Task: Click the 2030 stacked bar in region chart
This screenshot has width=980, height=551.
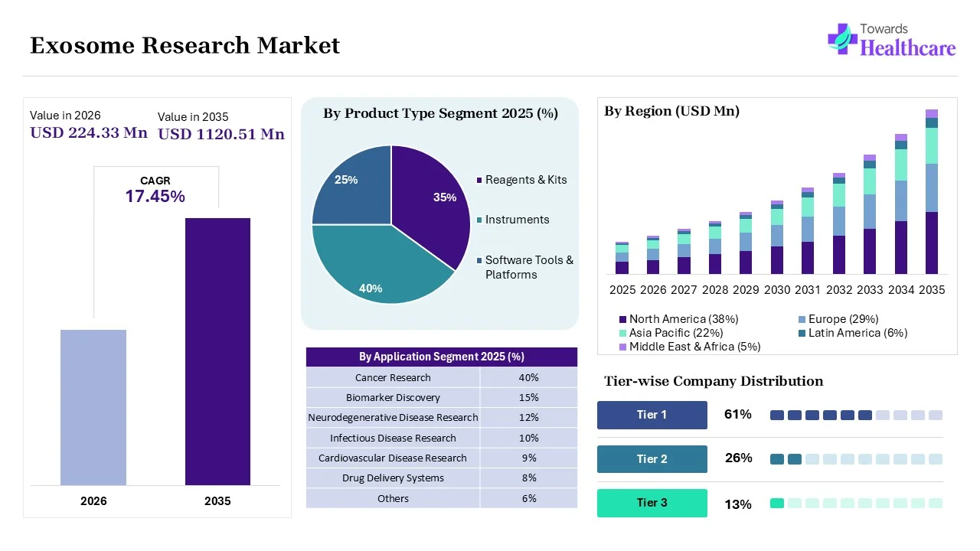Action: point(777,237)
